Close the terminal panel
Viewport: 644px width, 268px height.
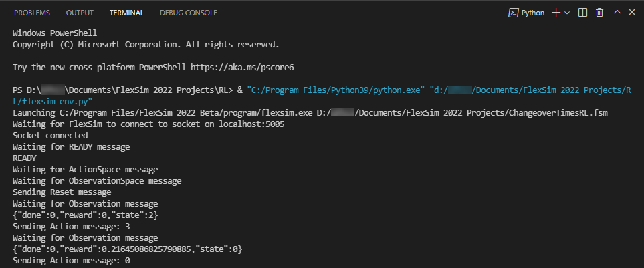tap(632, 13)
